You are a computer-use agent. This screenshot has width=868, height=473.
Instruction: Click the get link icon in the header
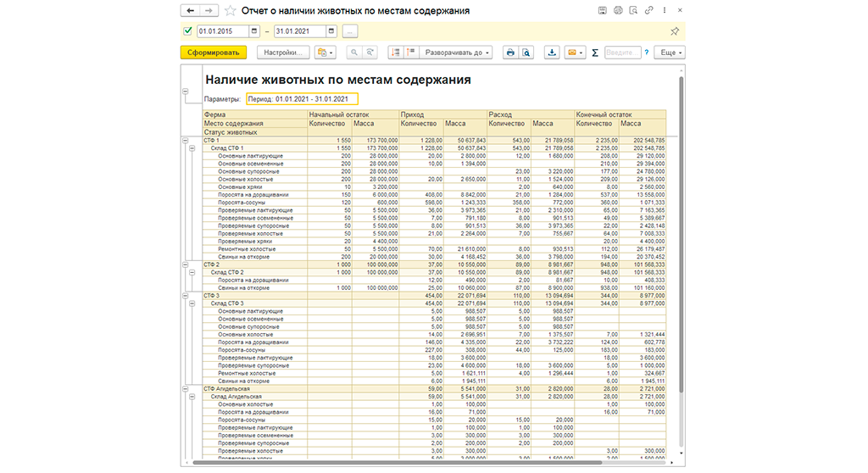pyautogui.click(x=648, y=10)
